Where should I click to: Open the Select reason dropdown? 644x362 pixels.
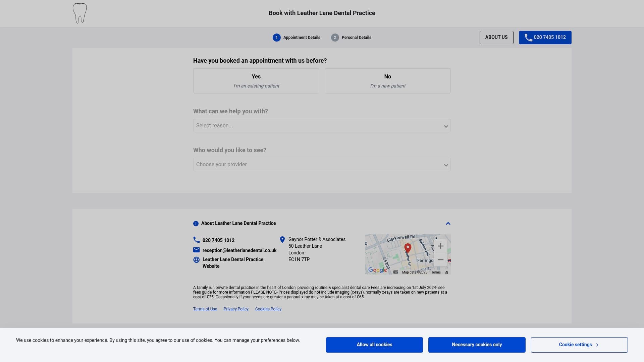click(322, 126)
